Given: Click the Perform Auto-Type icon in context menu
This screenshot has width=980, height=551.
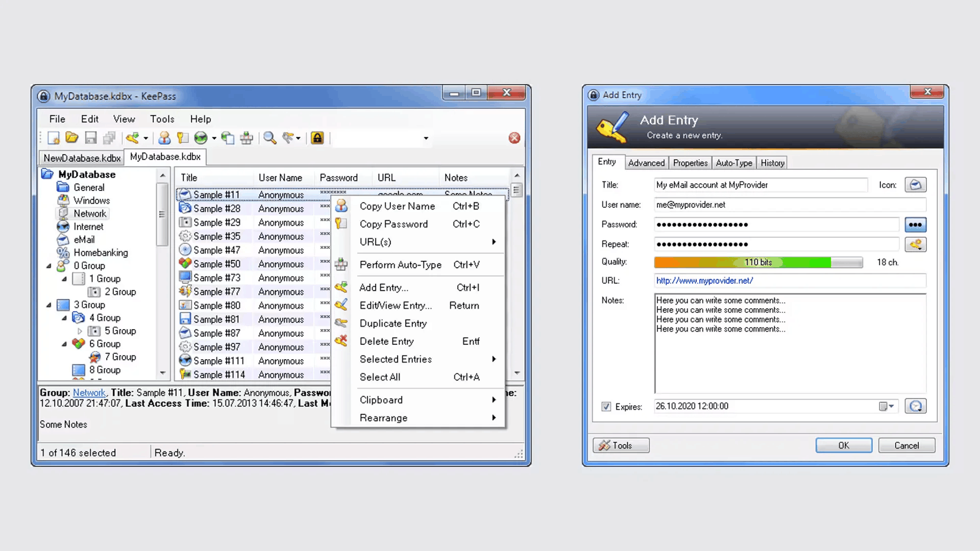Looking at the screenshot, I should 341,264.
